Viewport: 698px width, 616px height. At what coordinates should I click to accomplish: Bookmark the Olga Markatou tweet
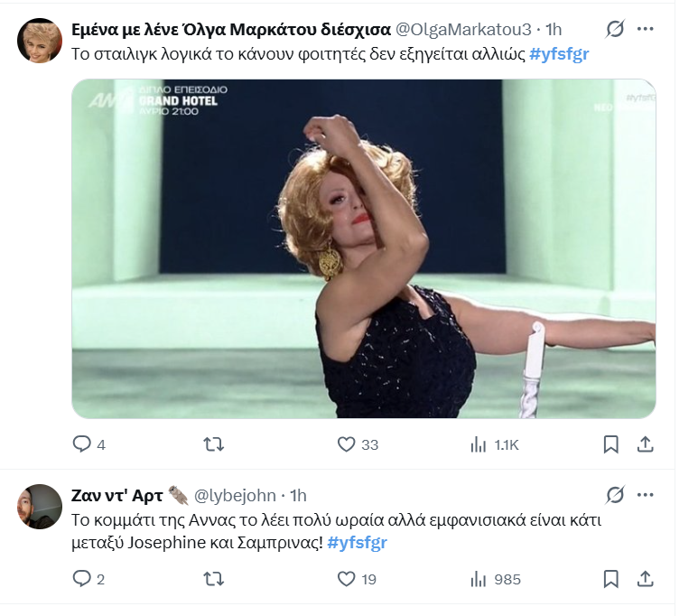[x=611, y=444]
